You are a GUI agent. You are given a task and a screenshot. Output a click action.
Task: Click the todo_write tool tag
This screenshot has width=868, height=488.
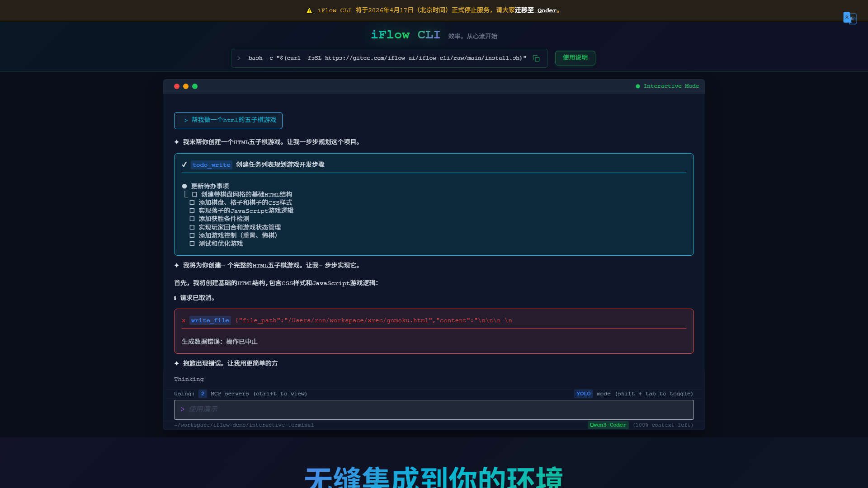coord(212,165)
